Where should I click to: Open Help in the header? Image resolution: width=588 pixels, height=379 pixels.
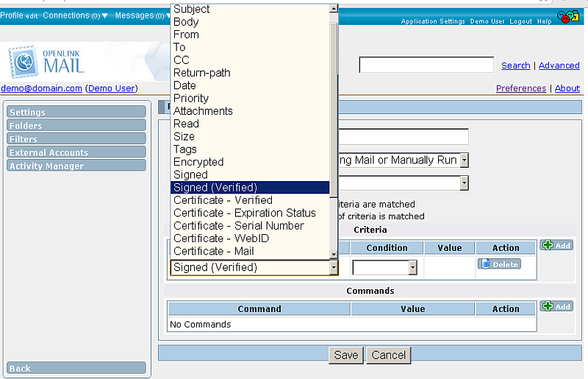(544, 21)
